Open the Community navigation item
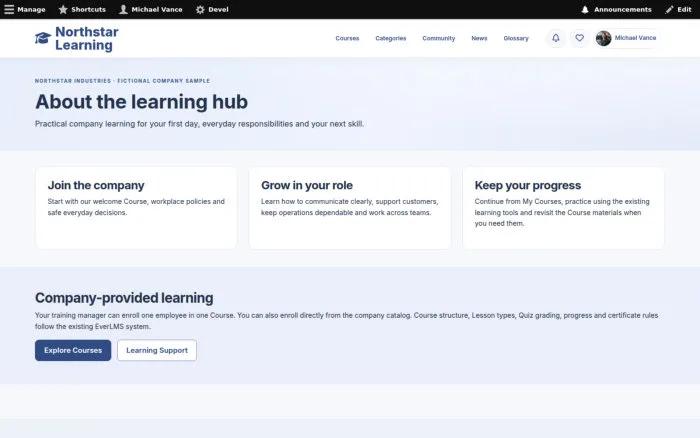Screen dimensions: 700x438 pyautogui.click(x=439, y=38)
